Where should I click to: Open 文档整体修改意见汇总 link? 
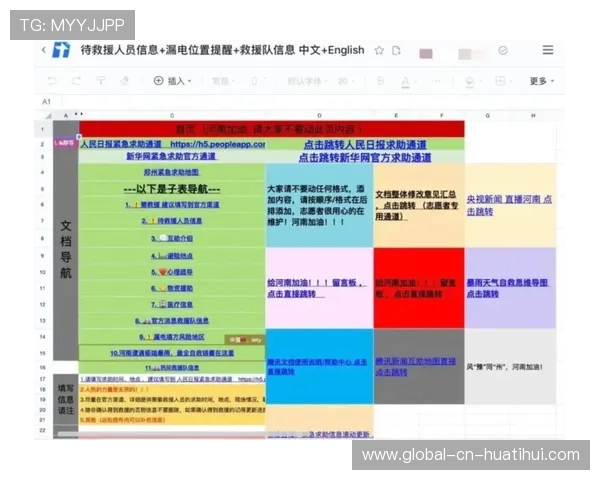click(416, 206)
